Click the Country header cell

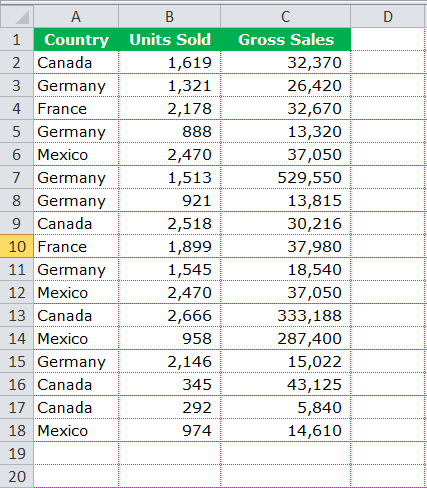[76, 40]
